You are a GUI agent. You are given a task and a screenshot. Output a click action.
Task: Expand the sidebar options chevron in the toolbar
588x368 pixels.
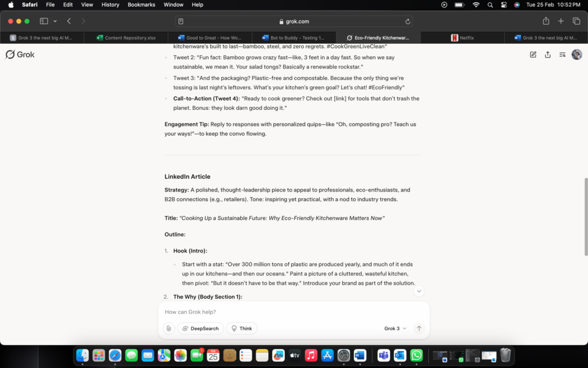point(55,21)
